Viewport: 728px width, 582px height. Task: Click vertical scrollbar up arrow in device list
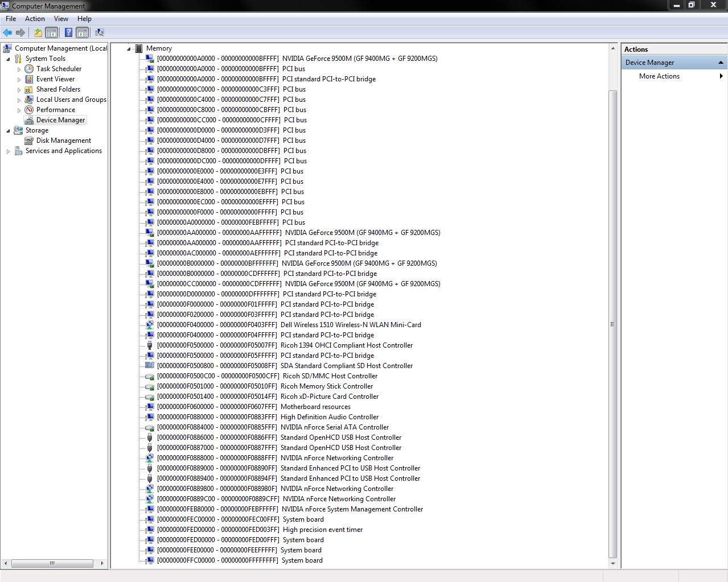click(613, 49)
